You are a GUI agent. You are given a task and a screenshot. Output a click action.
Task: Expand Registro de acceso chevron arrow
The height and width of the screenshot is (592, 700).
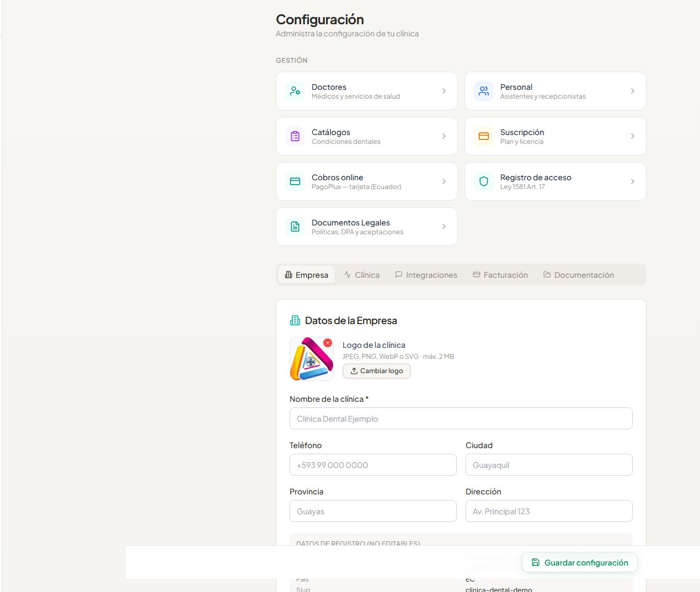pos(633,181)
